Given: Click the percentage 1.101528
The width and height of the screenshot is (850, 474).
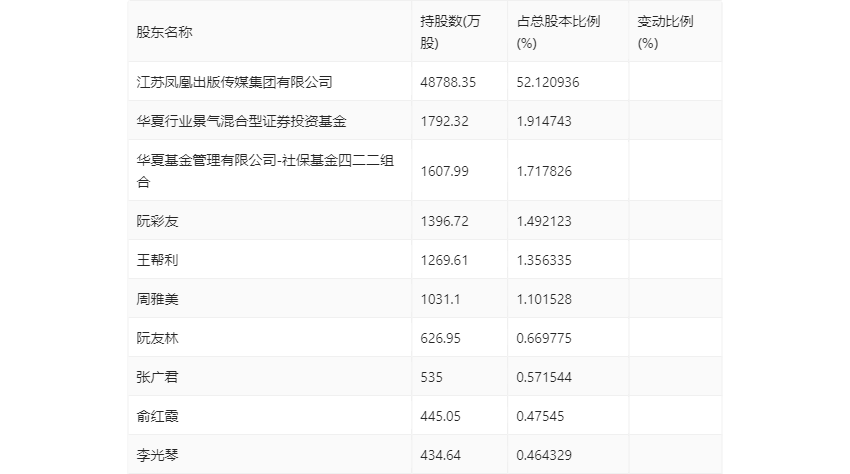Looking at the screenshot, I should pyautogui.click(x=544, y=299).
